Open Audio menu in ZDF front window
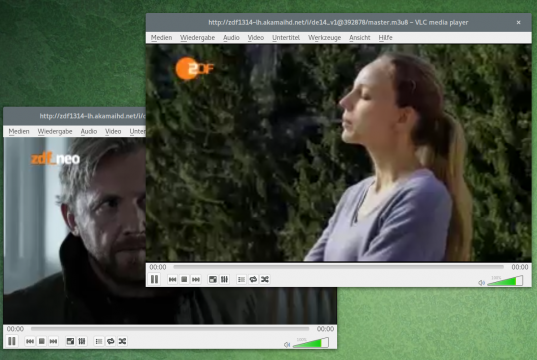The width and height of the screenshot is (537, 360). click(x=231, y=38)
